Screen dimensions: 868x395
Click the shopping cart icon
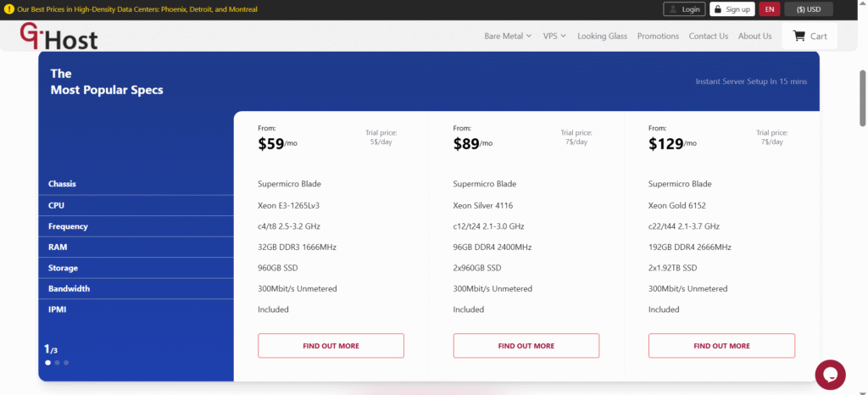[798, 36]
